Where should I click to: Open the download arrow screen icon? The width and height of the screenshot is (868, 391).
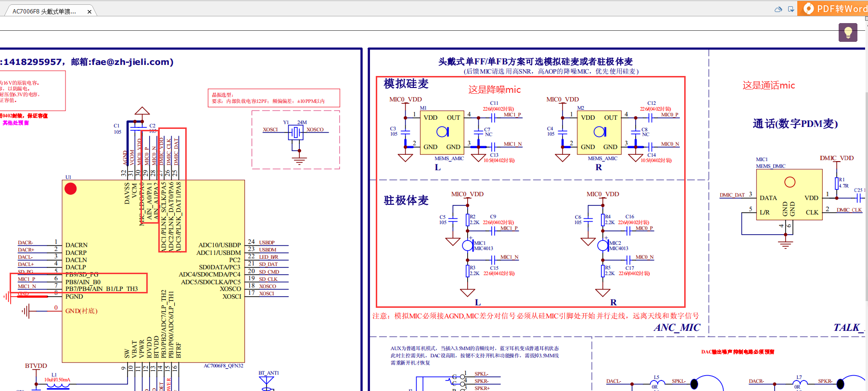point(791,9)
